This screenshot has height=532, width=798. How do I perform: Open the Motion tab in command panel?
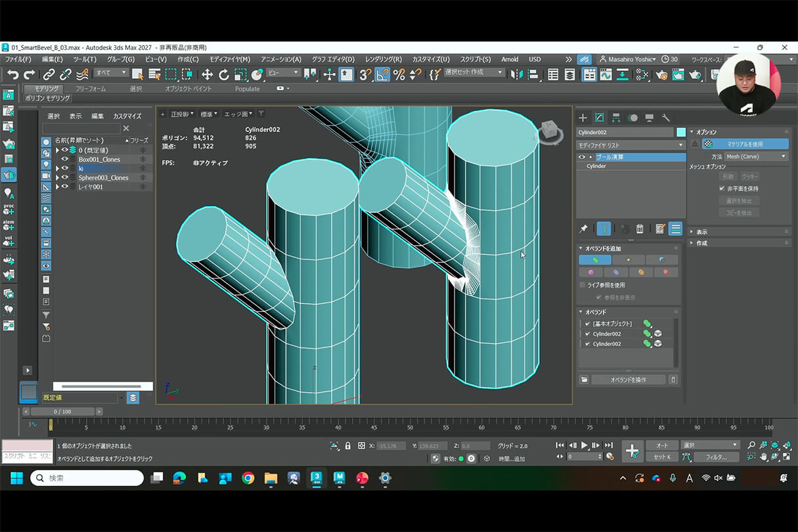pos(632,118)
